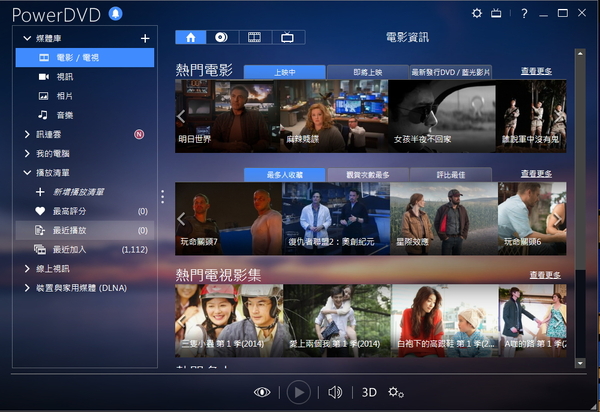Select 視訊 video library item
Image resolution: width=600 pixels, height=412 pixels.
click(x=85, y=77)
